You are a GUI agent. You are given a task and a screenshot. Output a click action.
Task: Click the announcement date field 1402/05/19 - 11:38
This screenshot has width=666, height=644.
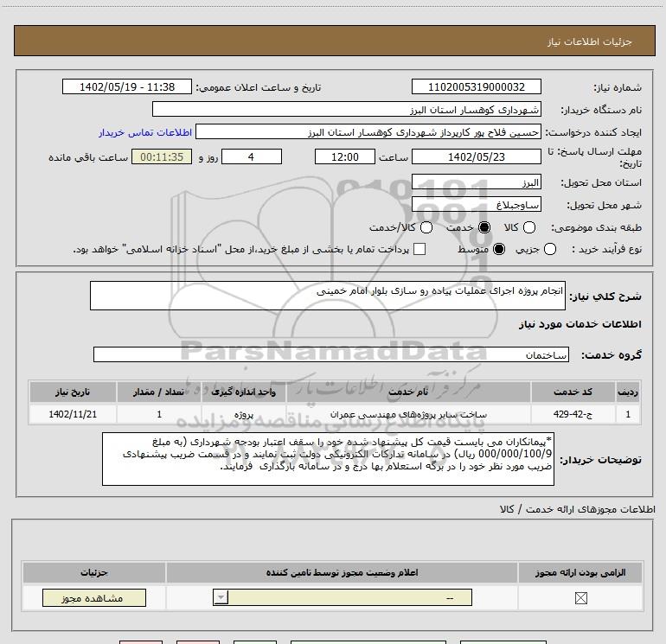pos(127,86)
